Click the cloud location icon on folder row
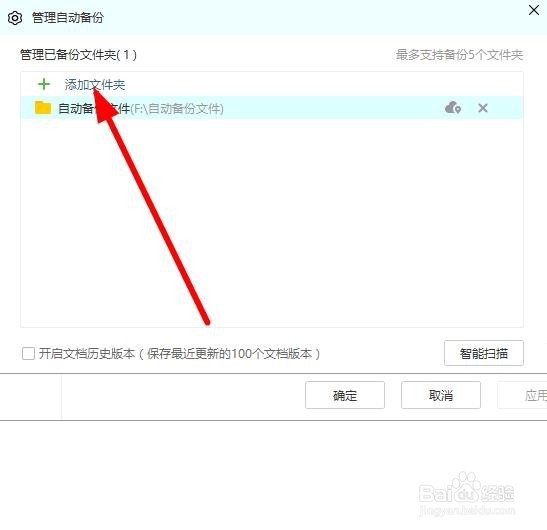547x530 pixels. [453, 107]
